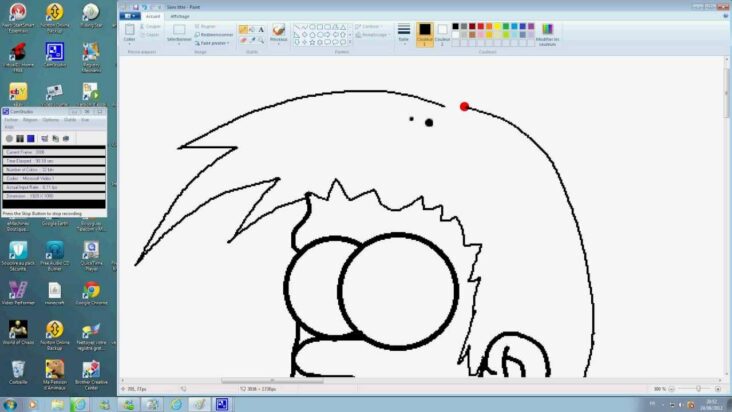732x412 pixels.
Task: Select the Text tool in Paint
Action: pyautogui.click(x=261, y=30)
